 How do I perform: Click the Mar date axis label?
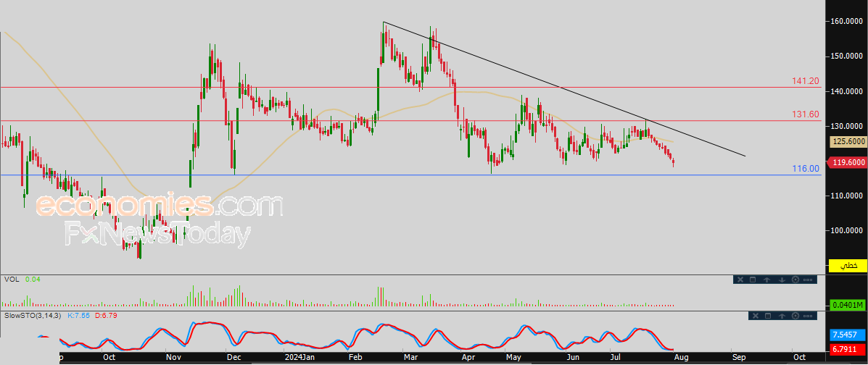(411, 358)
